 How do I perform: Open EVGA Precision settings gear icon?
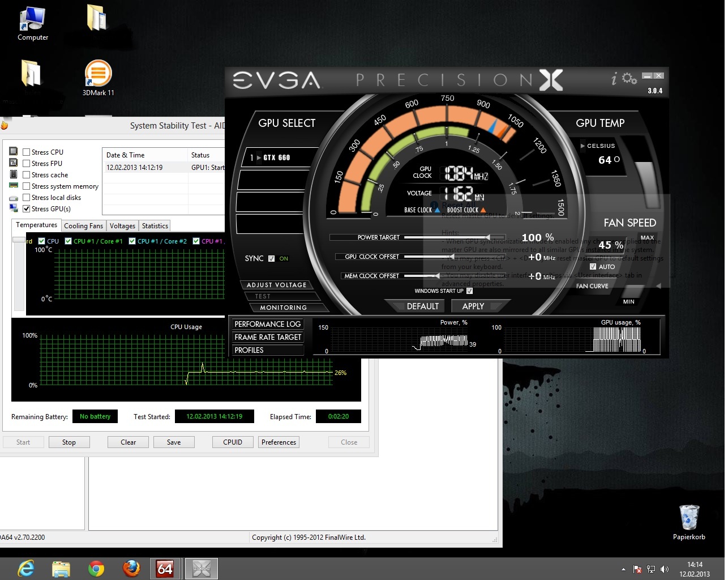629,78
